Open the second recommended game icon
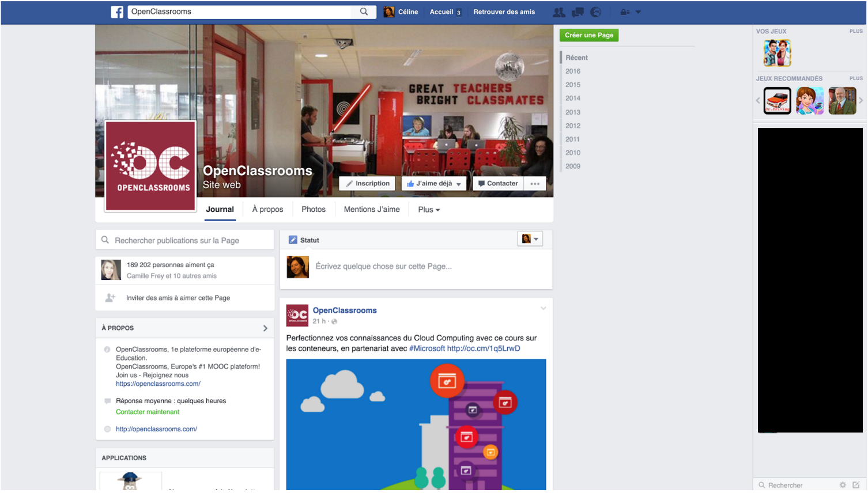The image size is (868, 493). point(810,101)
